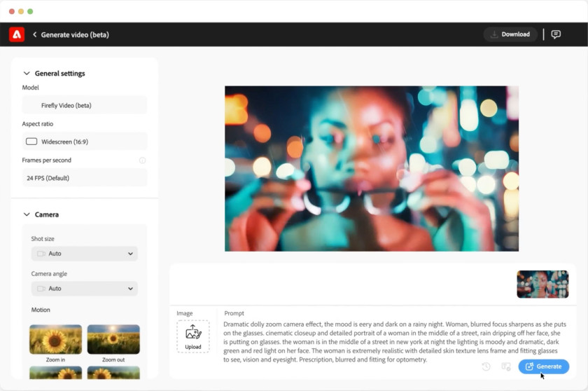Select the generated result thumbnail
The height and width of the screenshot is (391, 588).
tap(542, 284)
